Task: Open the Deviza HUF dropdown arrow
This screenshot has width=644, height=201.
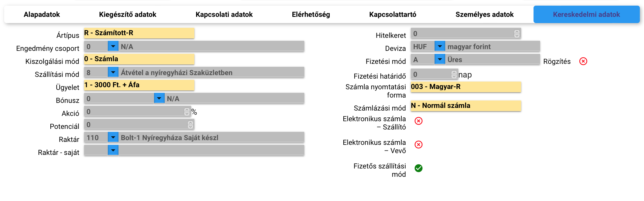Action: pyautogui.click(x=440, y=46)
